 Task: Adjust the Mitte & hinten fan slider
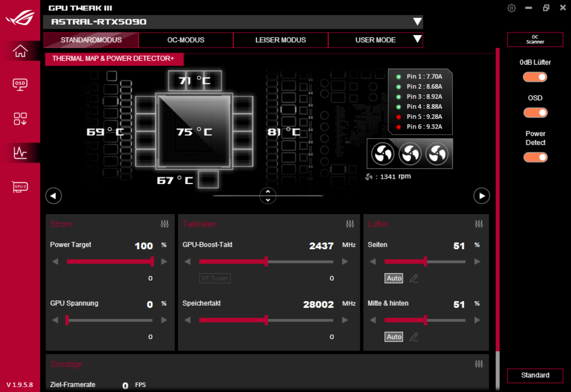click(x=425, y=320)
